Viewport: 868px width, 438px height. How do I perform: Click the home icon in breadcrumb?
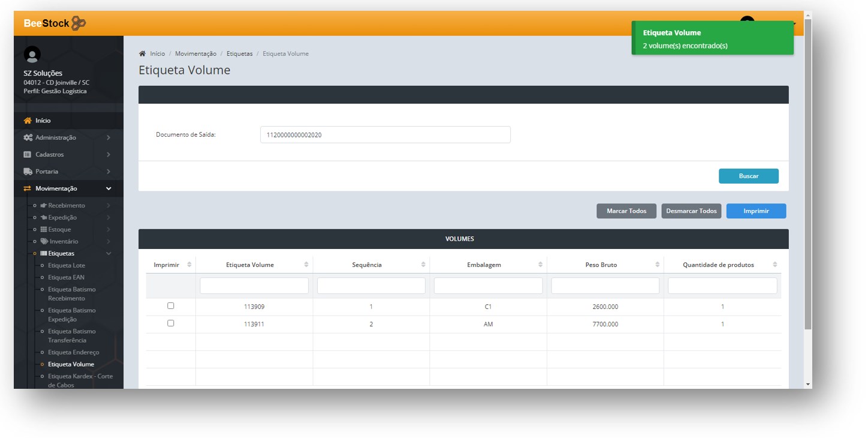click(x=142, y=54)
